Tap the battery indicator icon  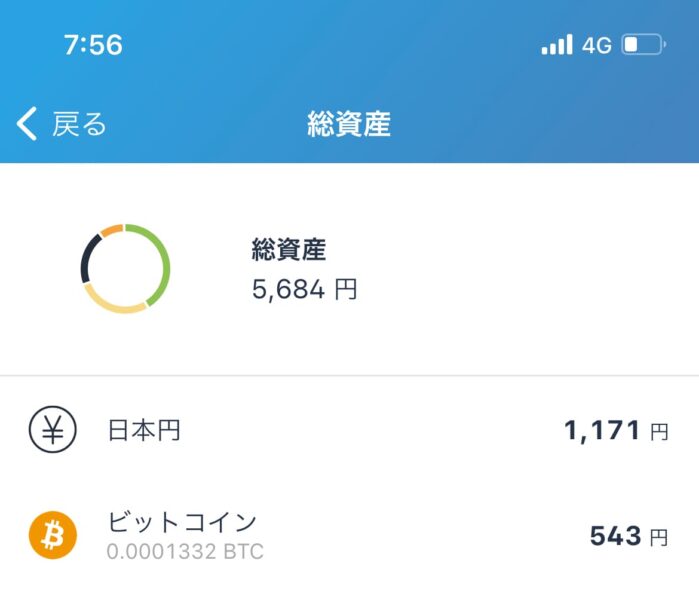point(644,45)
